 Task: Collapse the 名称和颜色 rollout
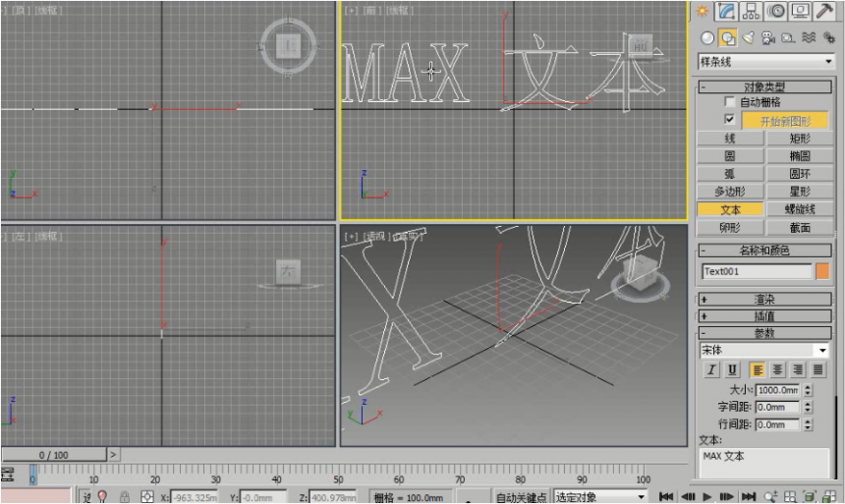[x=764, y=251]
